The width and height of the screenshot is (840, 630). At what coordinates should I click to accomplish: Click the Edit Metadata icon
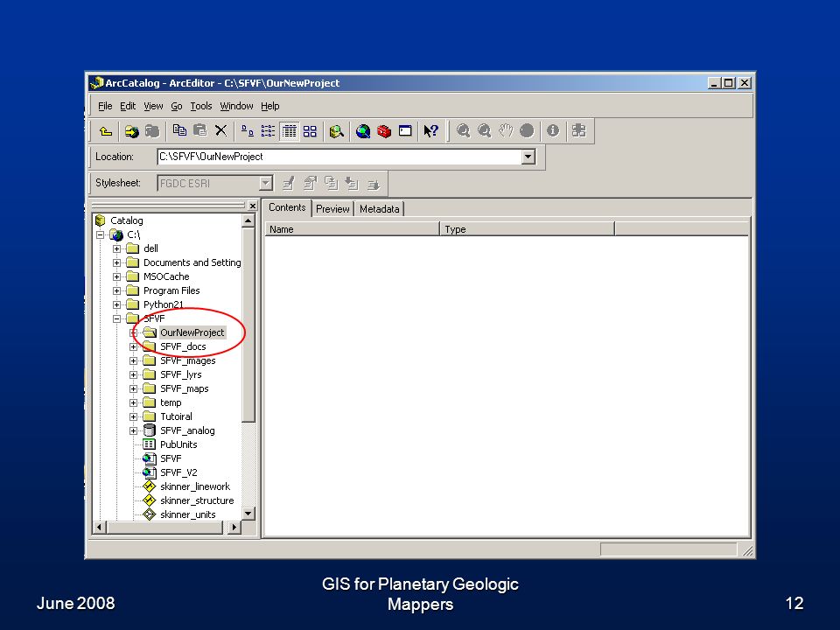pyautogui.click(x=289, y=183)
